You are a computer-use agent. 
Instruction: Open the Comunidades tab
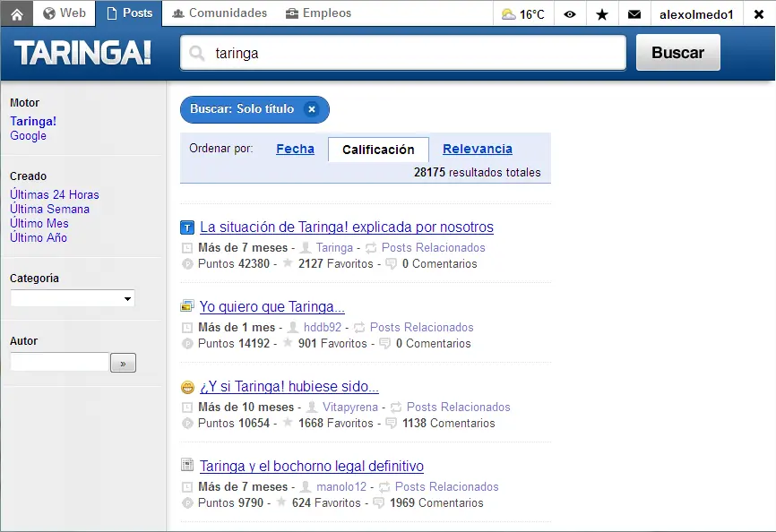(x=220, y=13)
